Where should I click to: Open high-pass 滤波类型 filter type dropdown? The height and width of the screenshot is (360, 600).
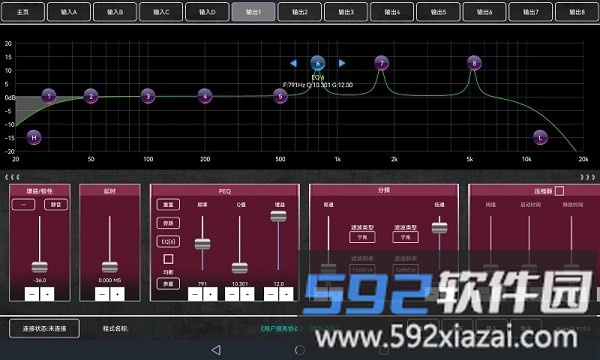(362, 237)
